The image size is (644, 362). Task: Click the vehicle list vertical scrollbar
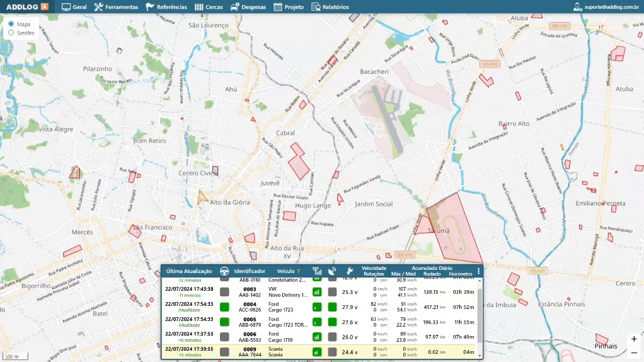pyautogui.click(x=480, y=315)
